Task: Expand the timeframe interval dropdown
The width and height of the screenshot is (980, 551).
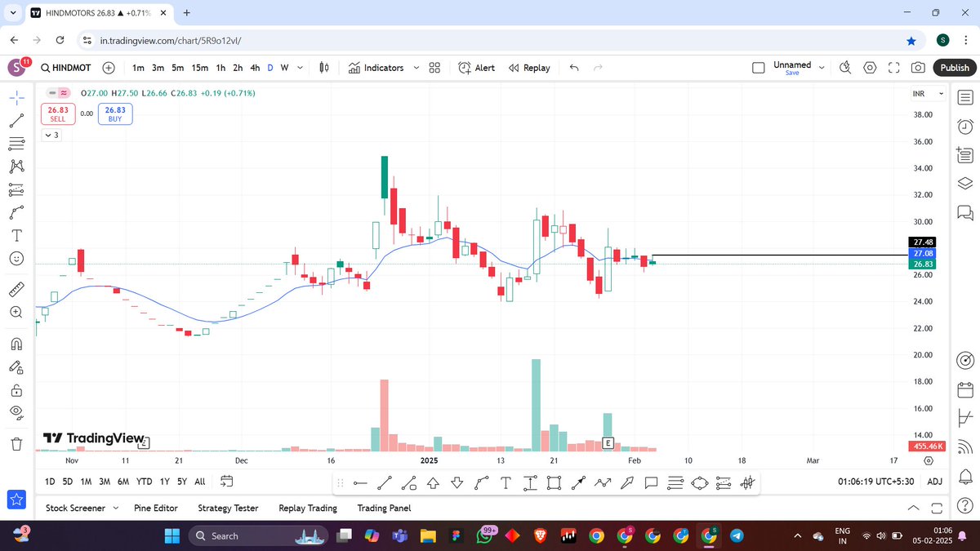Action: pyautogui.click(x=301, y=68)
